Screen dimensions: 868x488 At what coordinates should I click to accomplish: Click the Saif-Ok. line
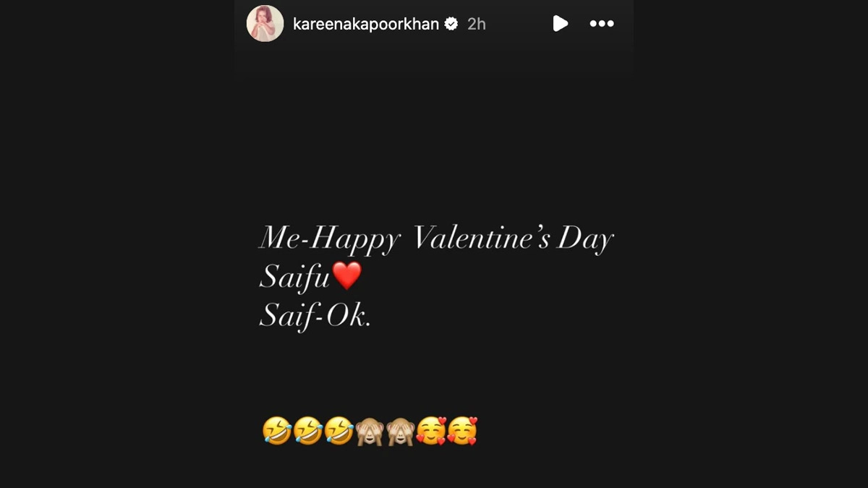[315, 318]
